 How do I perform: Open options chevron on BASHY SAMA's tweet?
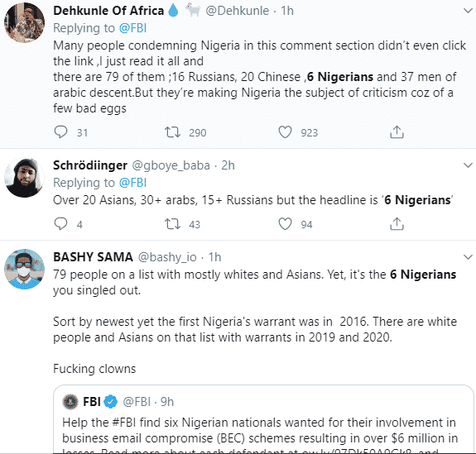click(468, 257)
